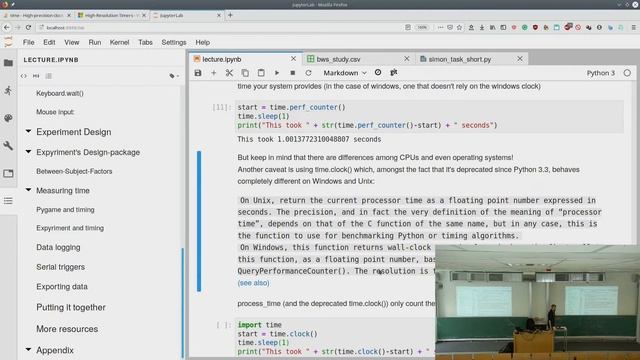Close the lecture.ipynb tab
Image resolution: width=640 pixels, height=360 pixels.
click(293, 59)
